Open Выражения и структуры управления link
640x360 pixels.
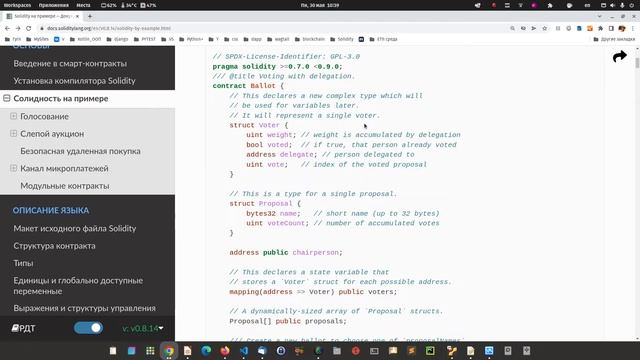pos(84,308)
